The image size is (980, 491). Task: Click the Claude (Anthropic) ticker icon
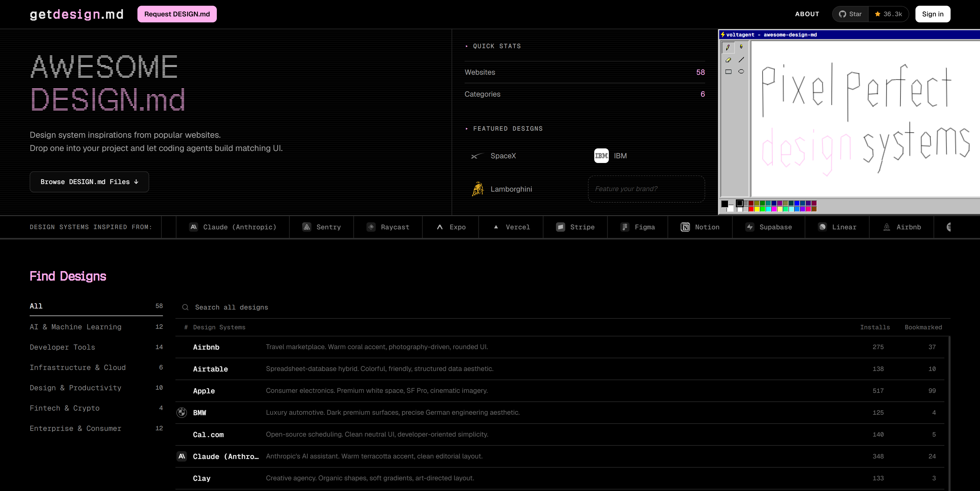pyautogui.click(x=194, y=227)
